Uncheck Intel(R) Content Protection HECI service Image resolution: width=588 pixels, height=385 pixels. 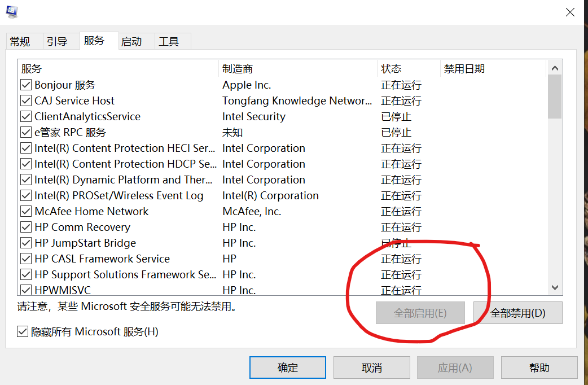(25, 148)
